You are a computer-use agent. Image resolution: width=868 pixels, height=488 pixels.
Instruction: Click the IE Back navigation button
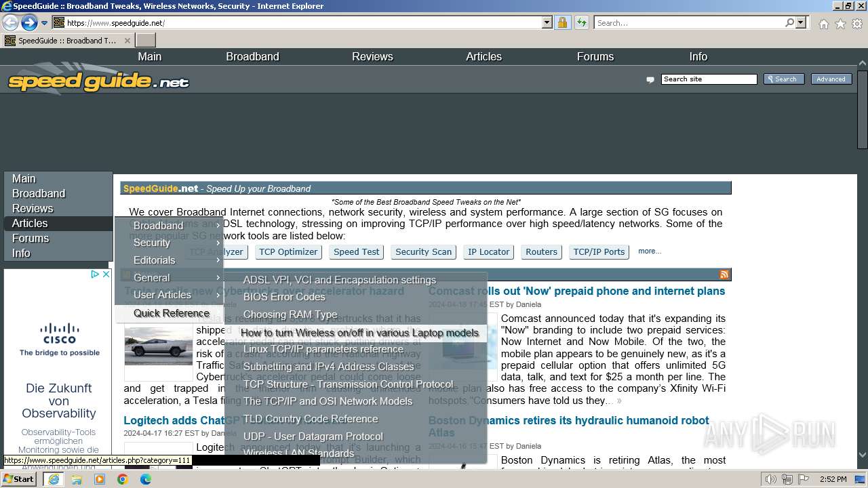click(x=10, y=22)
